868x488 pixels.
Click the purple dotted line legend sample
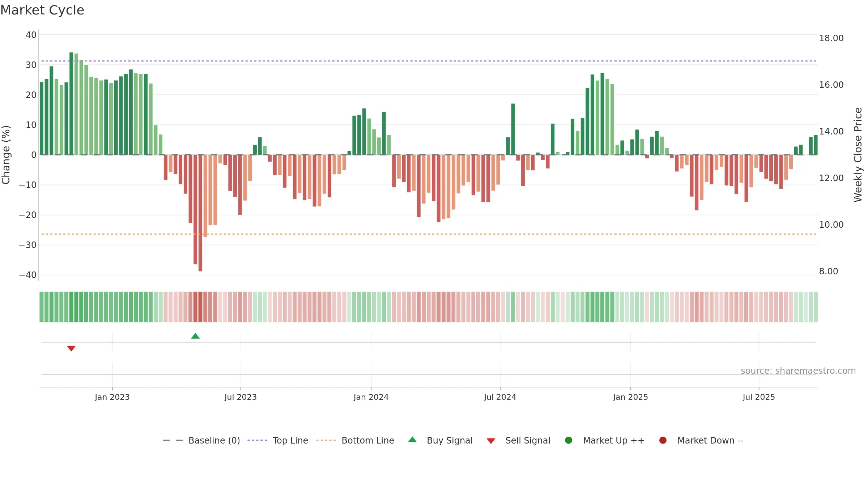pos(257,440)
